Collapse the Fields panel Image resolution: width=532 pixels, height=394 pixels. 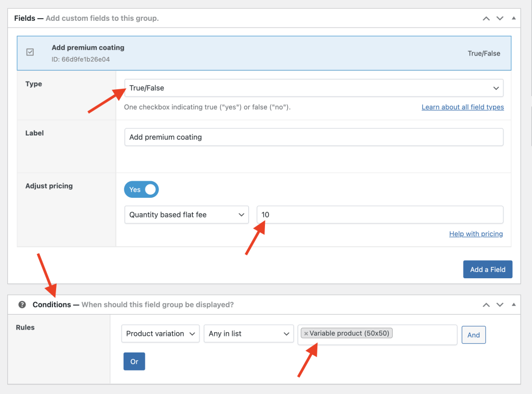[513, 18]
